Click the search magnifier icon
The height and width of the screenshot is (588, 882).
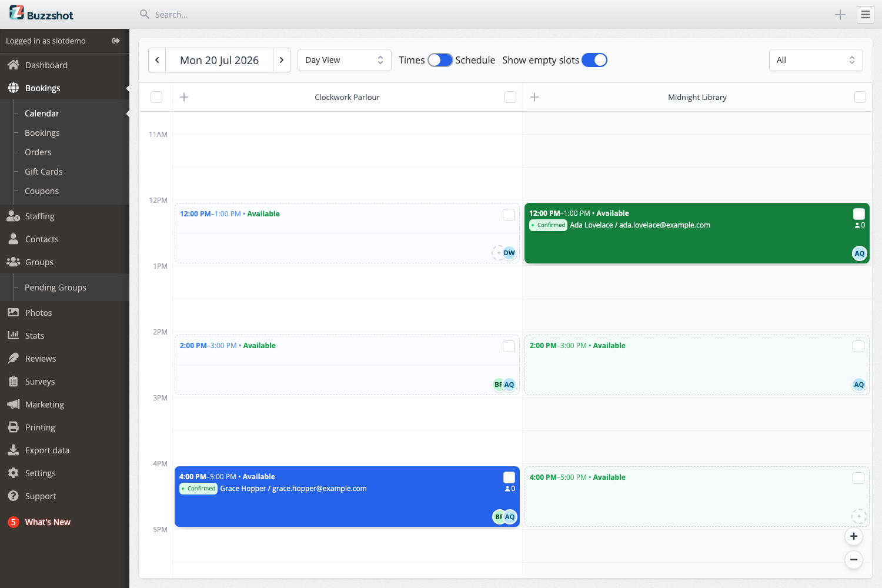144,14
